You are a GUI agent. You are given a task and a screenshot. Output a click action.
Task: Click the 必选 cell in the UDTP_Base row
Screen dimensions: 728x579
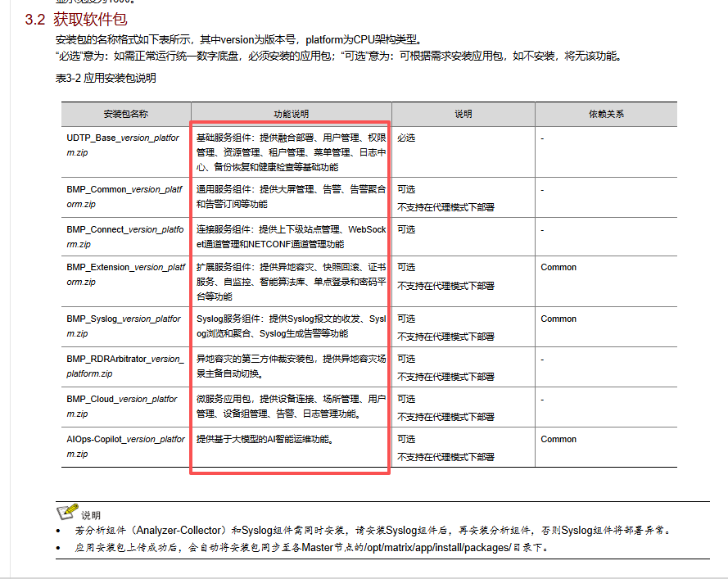(x=406, y=138)
